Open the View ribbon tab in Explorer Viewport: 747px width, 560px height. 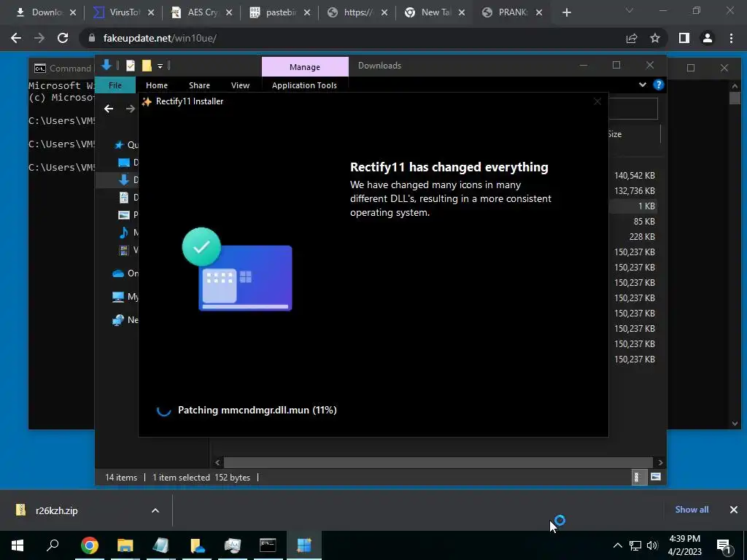tap(240, 85)
